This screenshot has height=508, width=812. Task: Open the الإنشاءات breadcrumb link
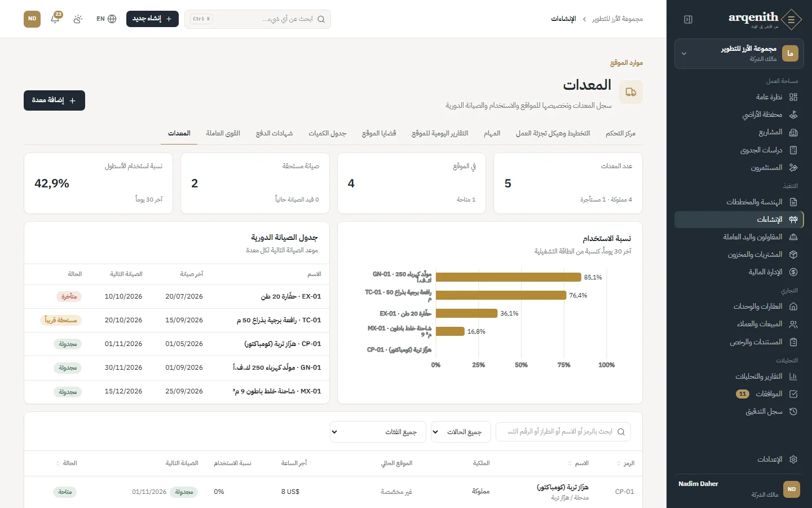click(563, 19)
